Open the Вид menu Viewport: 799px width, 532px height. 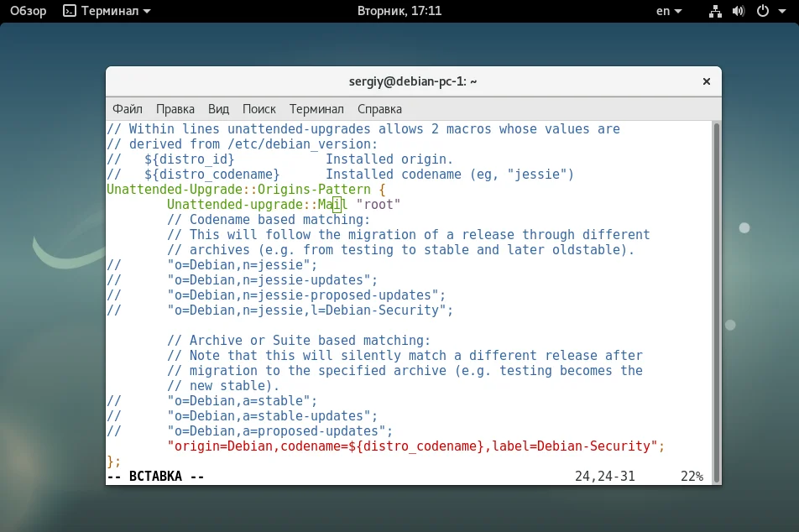pyautogui.click(x=218, y=109)
